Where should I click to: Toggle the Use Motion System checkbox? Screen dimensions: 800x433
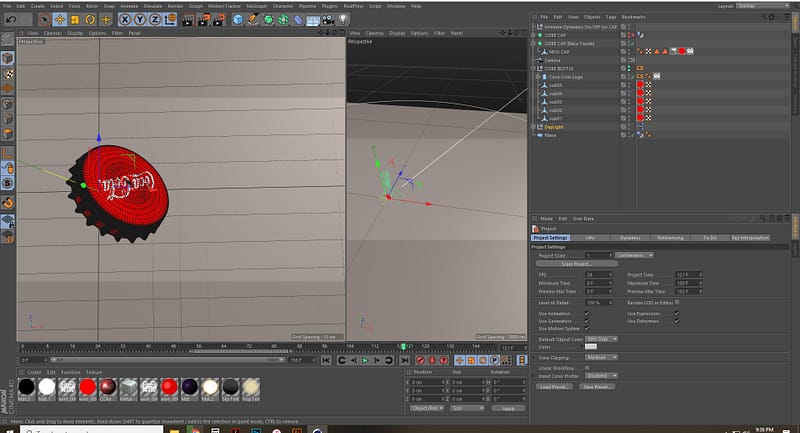click(x=587, y=329)
